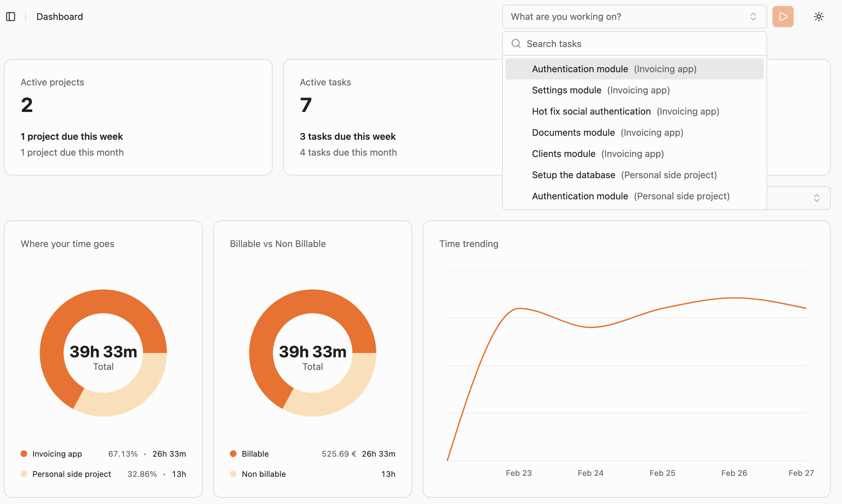Click the Dashboard breadcrumb title
The image size is (842, 504).
[59, 17]
